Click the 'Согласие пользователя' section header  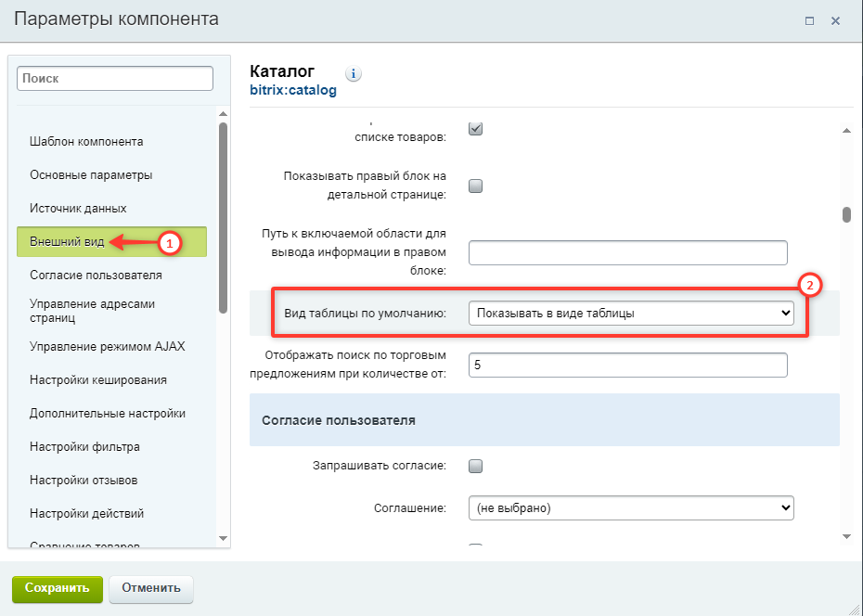(x=545, y=420)
